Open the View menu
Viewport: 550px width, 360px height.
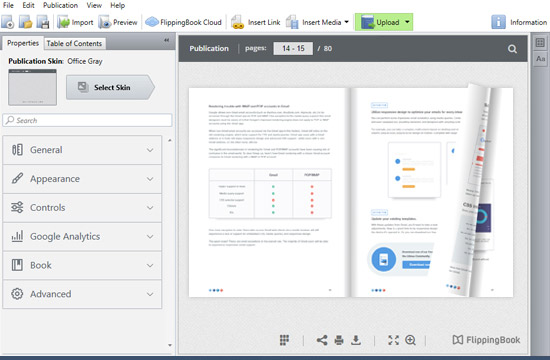click(x=94, y=5)
